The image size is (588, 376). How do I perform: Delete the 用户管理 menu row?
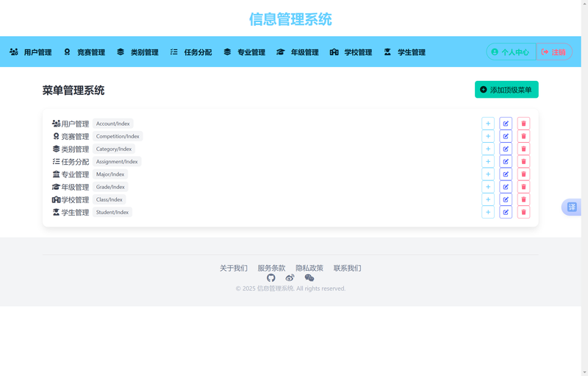coord(523,124)
